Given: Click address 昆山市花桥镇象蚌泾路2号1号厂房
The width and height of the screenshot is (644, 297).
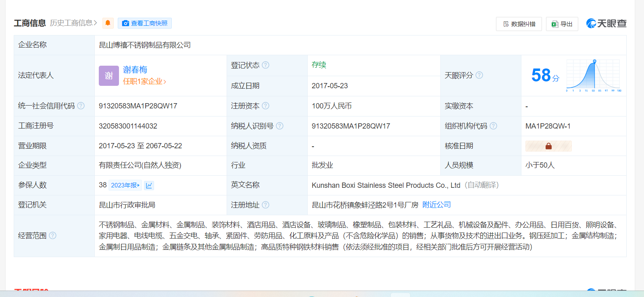Looking at the screenshot, I should (x=365, y=205).
